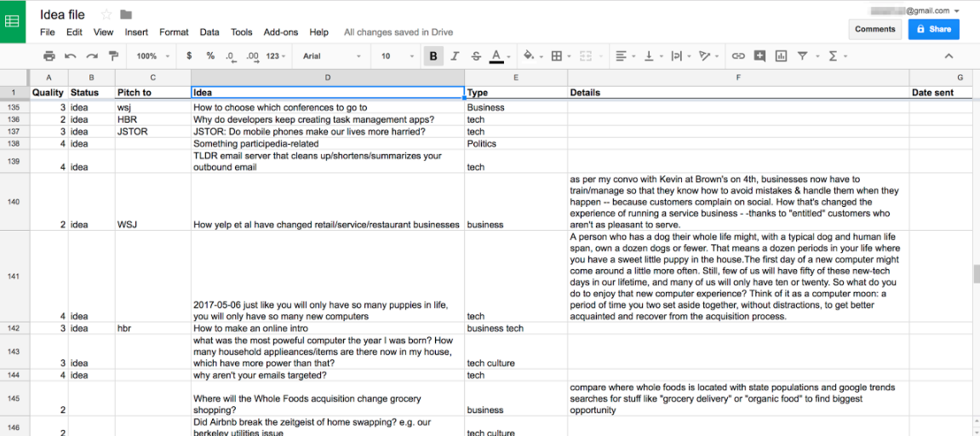
Task: Insert a comment
Action: point(759,56)
